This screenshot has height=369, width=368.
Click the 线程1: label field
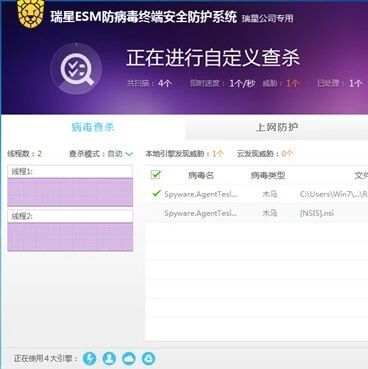tap(70, 172)
